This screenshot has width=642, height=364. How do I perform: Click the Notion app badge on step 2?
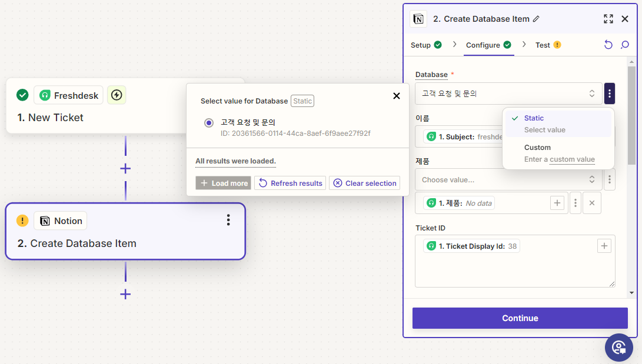(61, 221)
